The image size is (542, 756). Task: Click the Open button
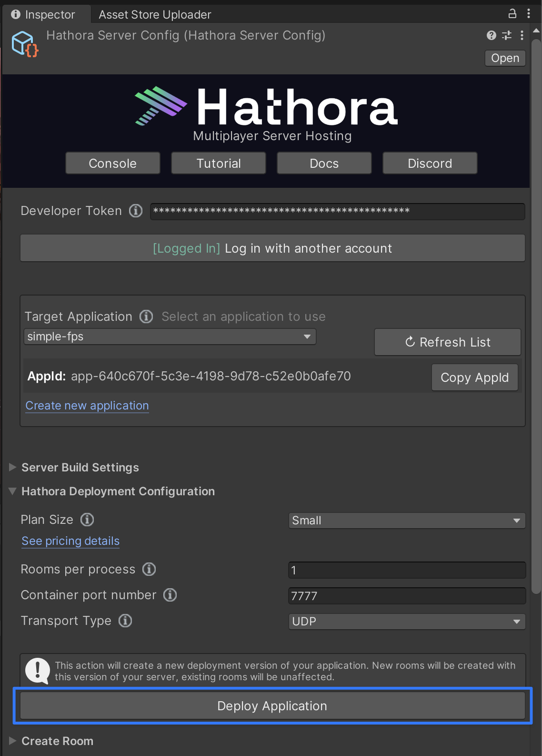505,58
